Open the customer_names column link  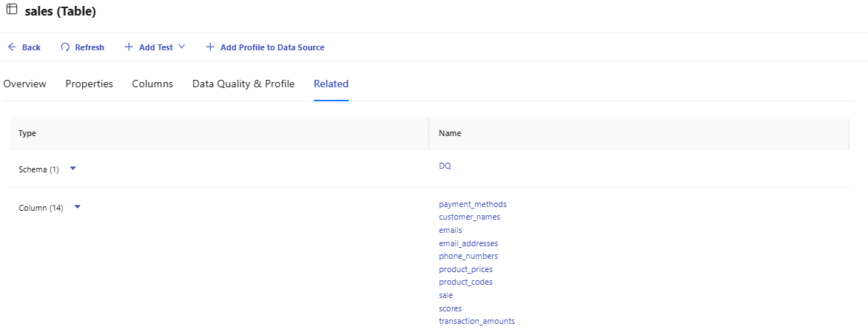coord(469,217)
